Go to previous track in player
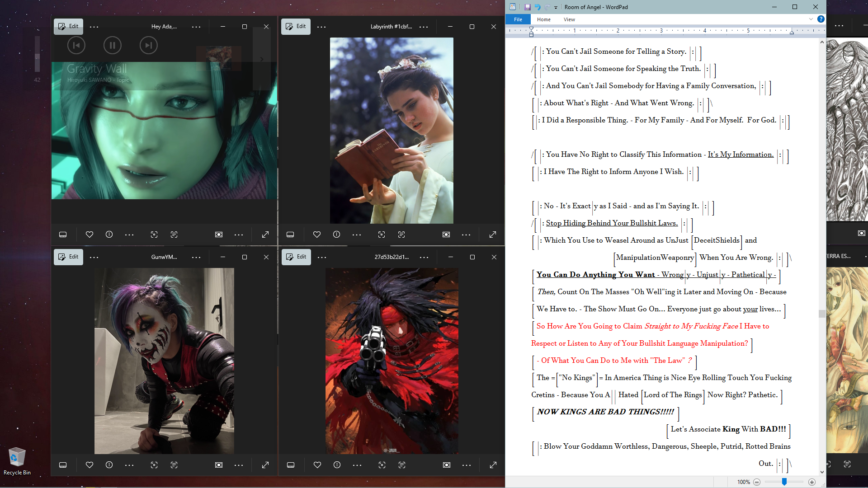868x488 pixels. [76, 45]
